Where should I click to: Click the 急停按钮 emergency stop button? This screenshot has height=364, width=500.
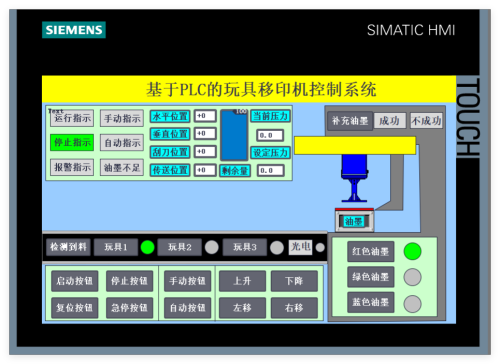[129, 308]
